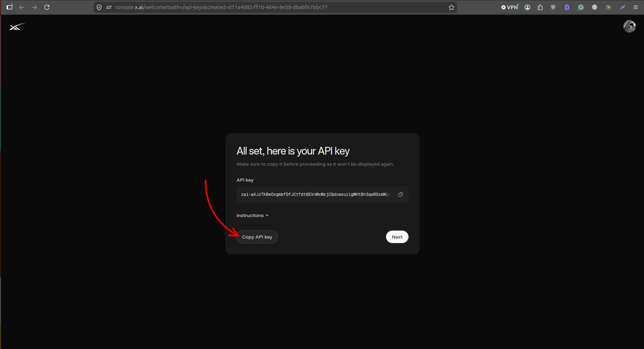Open the browser account icon
Viewport: 644px width, 349px height.
tap(527, 7)
